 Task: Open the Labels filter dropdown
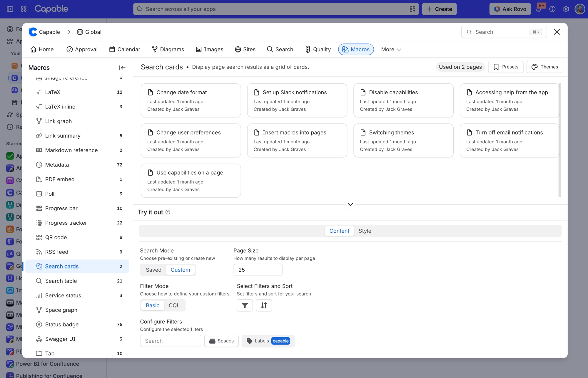(268, 341)
